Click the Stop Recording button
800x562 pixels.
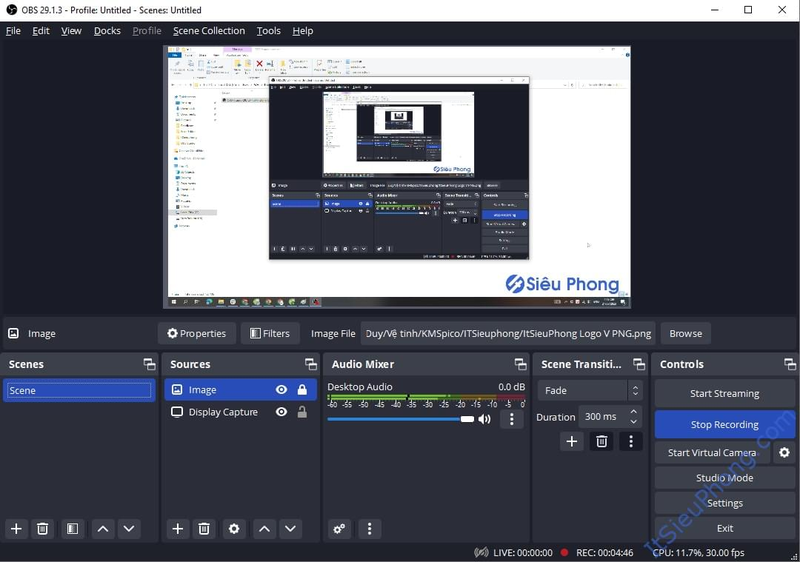724,425
